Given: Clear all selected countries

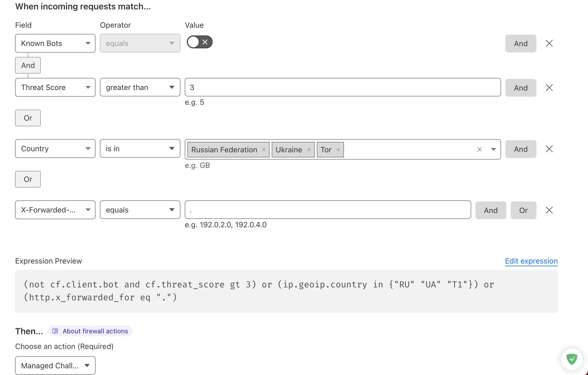Looking at the screenshot, I should (480, 149).
